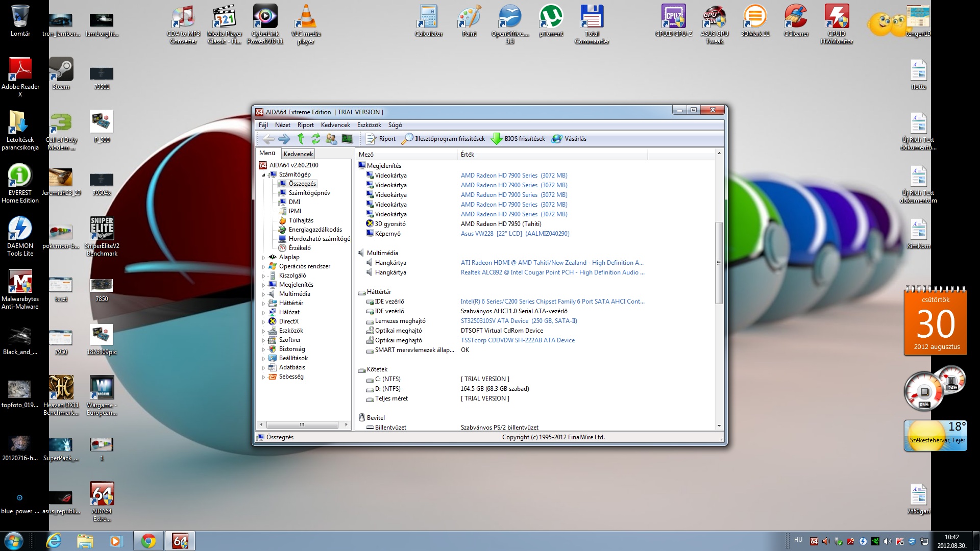Click the green Refresh toolbar icon

(x=316, y=139)
